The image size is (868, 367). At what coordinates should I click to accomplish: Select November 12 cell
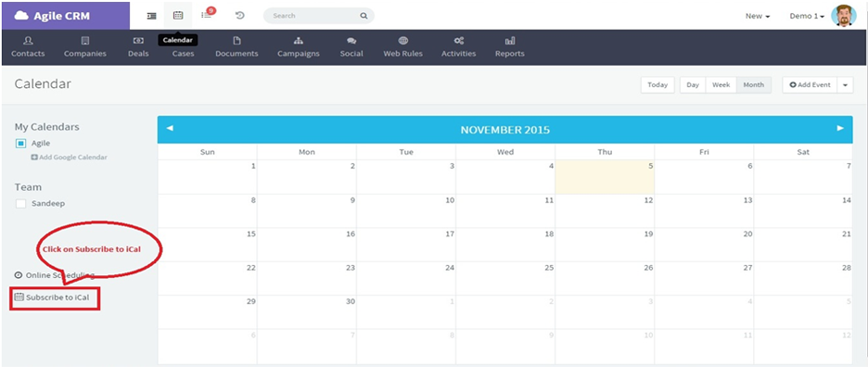point(605,211)
